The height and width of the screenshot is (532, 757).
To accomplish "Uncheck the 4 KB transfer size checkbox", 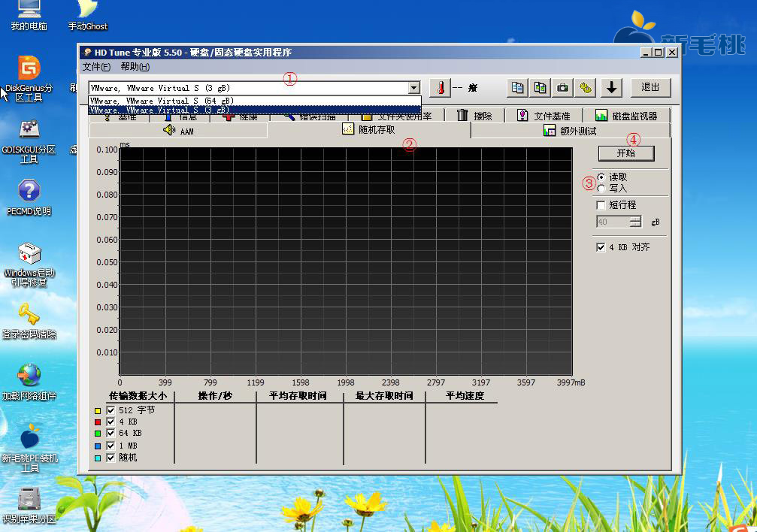I will 111,422.
